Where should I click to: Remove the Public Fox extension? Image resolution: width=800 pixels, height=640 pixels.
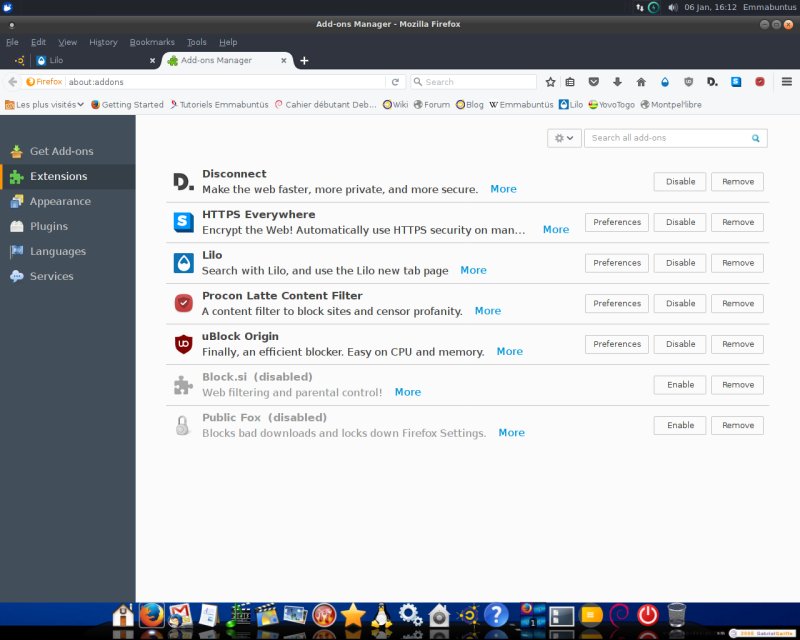[737, 425]
